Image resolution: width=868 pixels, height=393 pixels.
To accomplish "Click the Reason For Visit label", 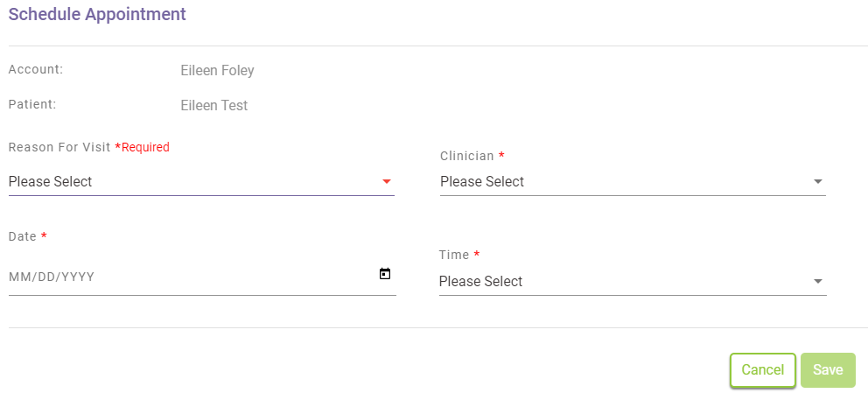I will (59, 147).
